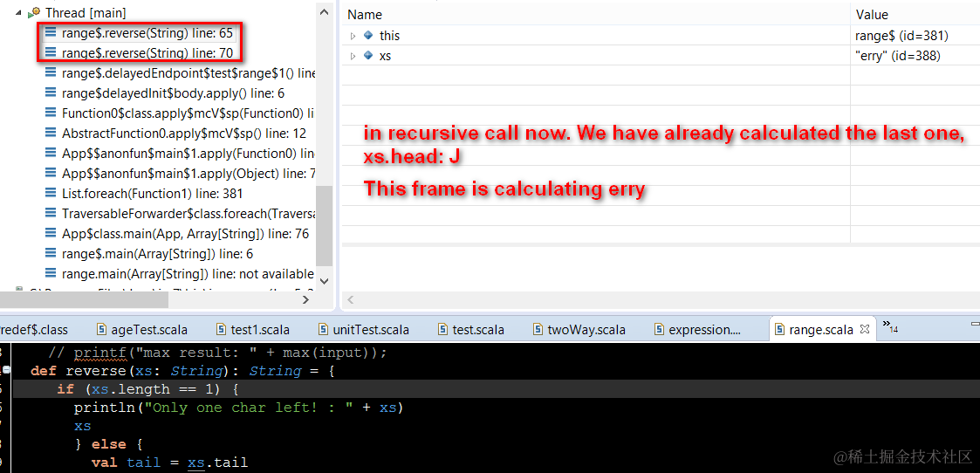Switch to the range.scala editor tab
This screenshot has width=980, height=473.
[821, 330]
